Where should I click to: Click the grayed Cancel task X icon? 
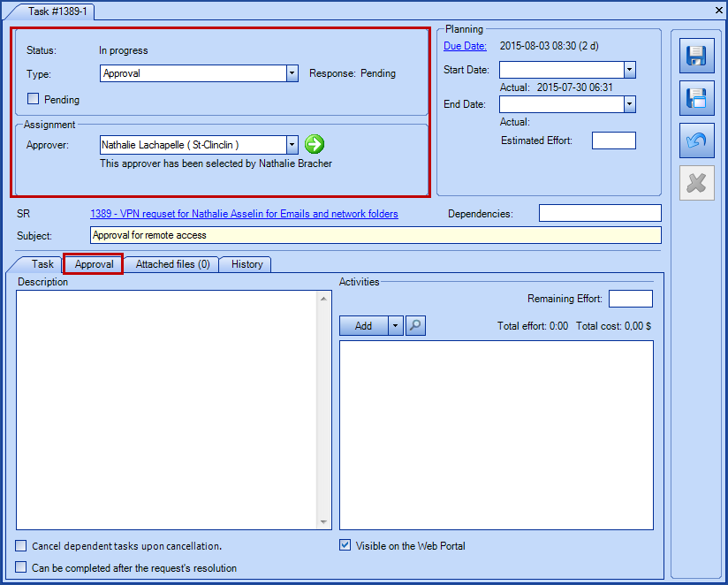[x=696, y=183]
